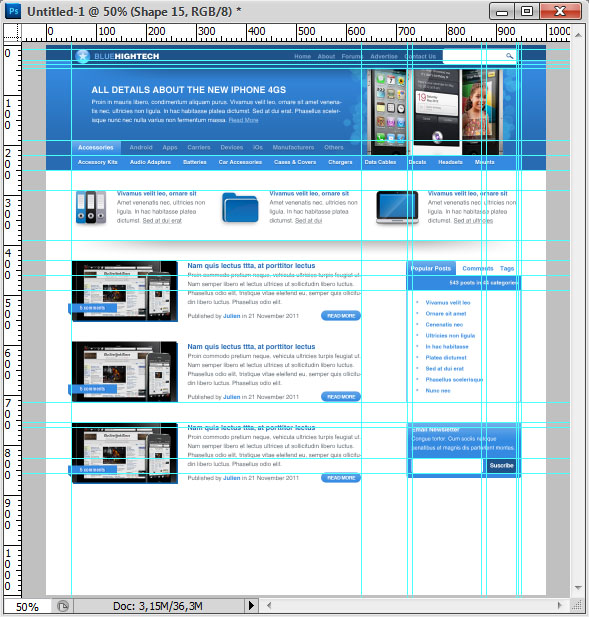This screenshot has width=589, height=617.
Task: Click the Vivamus velit leo sidebar link
Action: 448,303
